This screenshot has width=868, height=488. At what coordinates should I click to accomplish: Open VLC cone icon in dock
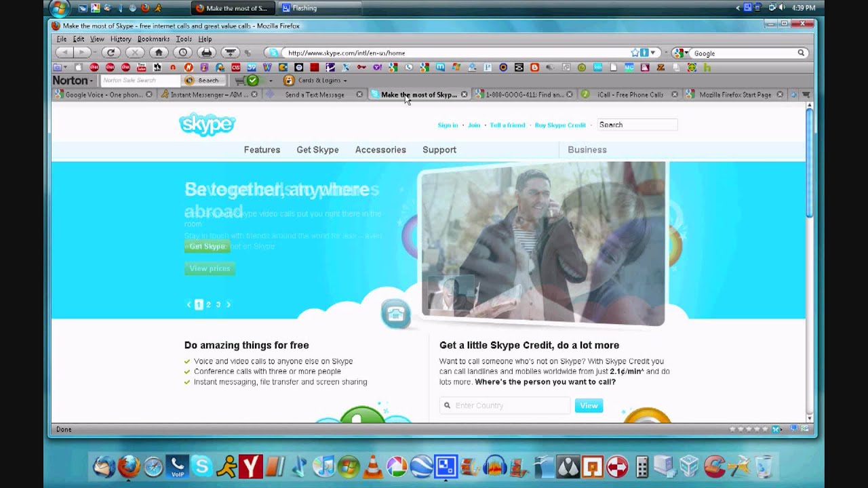coord(372,466)
